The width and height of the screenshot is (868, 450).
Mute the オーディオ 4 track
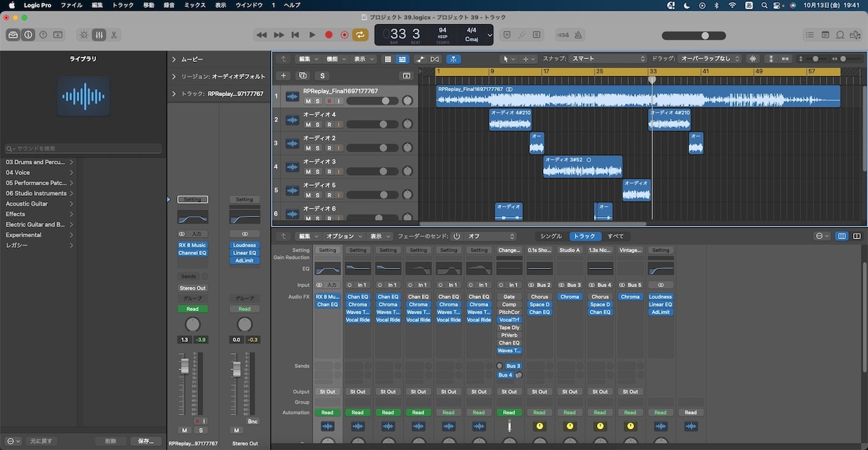(308, 125)
